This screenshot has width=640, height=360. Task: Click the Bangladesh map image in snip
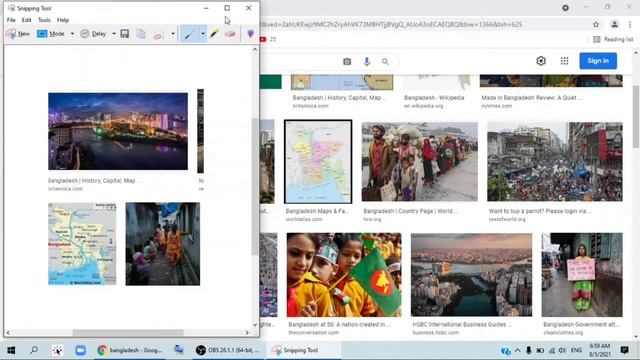click(82, 244)
